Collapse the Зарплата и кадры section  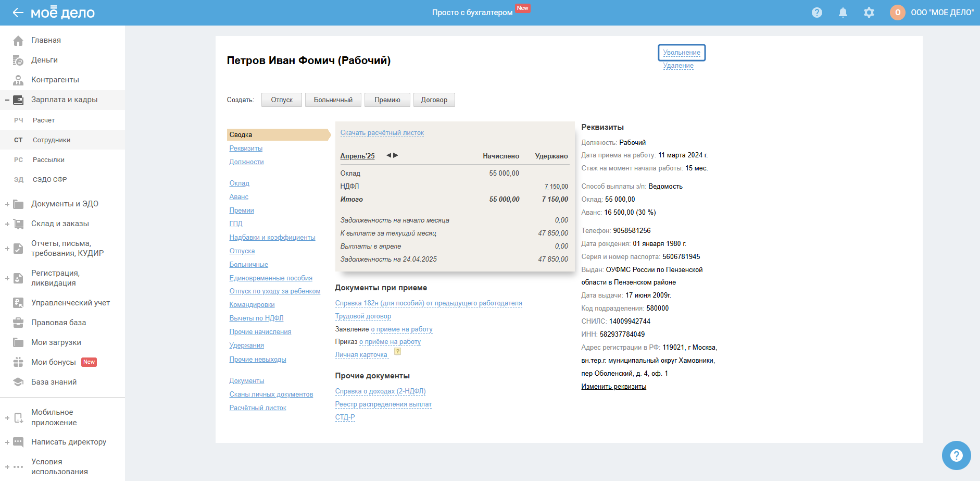(x=7, y=100)
